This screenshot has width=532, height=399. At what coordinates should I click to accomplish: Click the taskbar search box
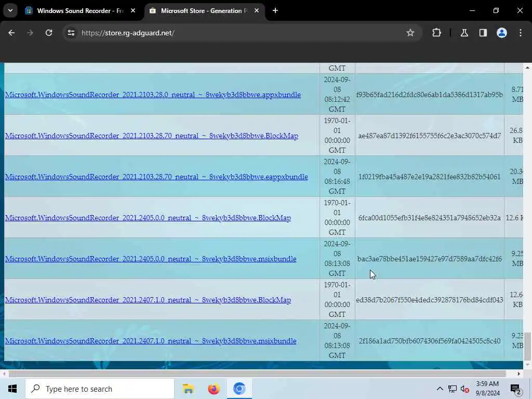(x=100, y=389)
